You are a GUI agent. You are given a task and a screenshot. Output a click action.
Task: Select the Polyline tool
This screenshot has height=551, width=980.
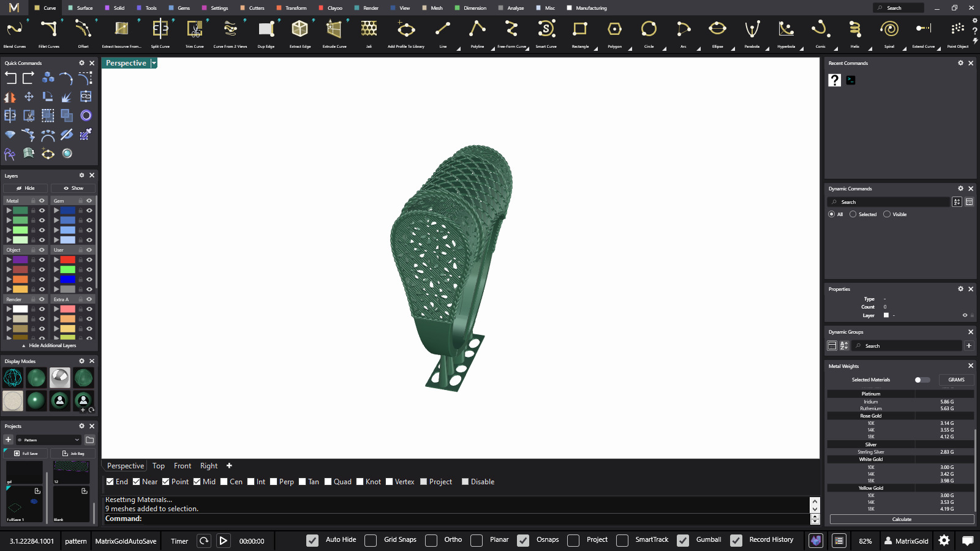(477, 34)
